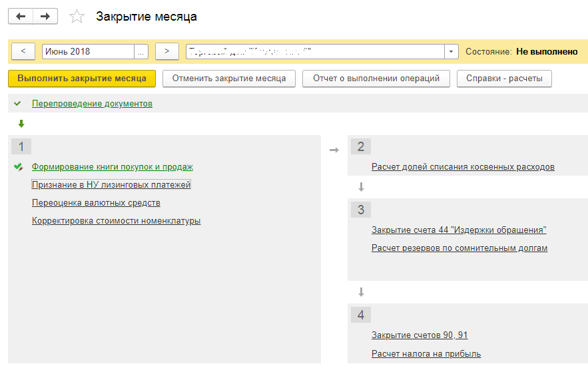Open period picker with ellipsis button
Image resolution: width=588 pixels, height=368 pixels.
141,51
